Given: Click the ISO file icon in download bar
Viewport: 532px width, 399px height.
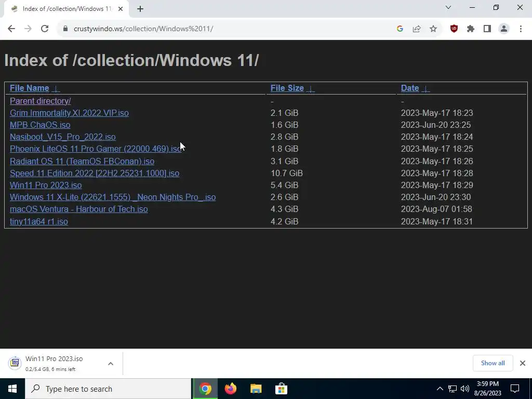Looking at the screenshot, I should click(15, 363).
